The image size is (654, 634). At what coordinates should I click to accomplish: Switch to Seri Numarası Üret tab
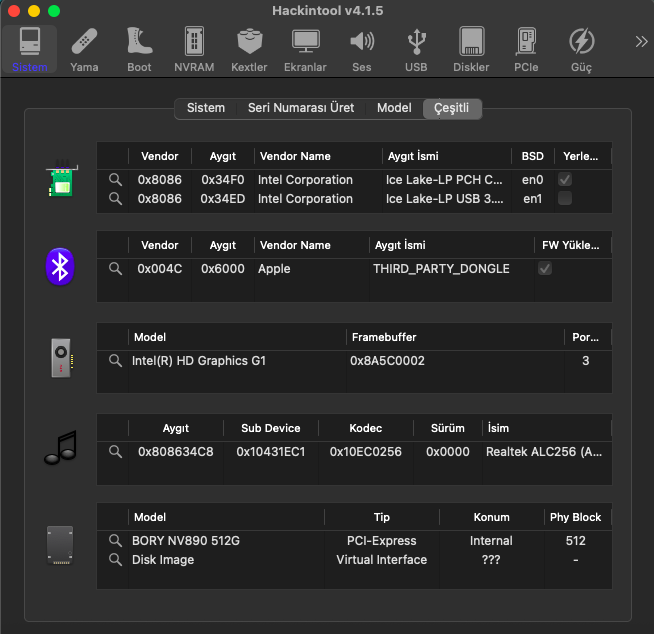coord(301,108)
